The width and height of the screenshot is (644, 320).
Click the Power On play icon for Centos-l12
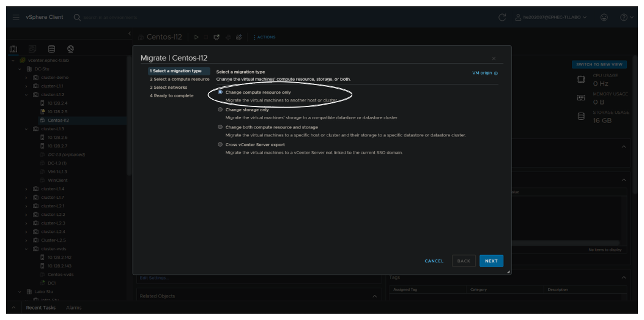pos(196,37)
